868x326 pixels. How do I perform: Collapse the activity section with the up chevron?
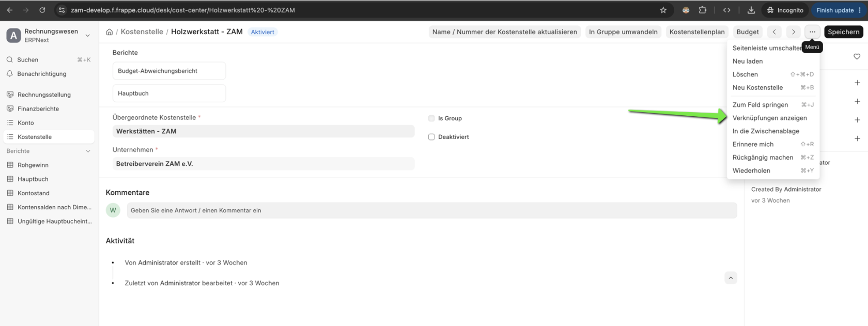[731, 278]
